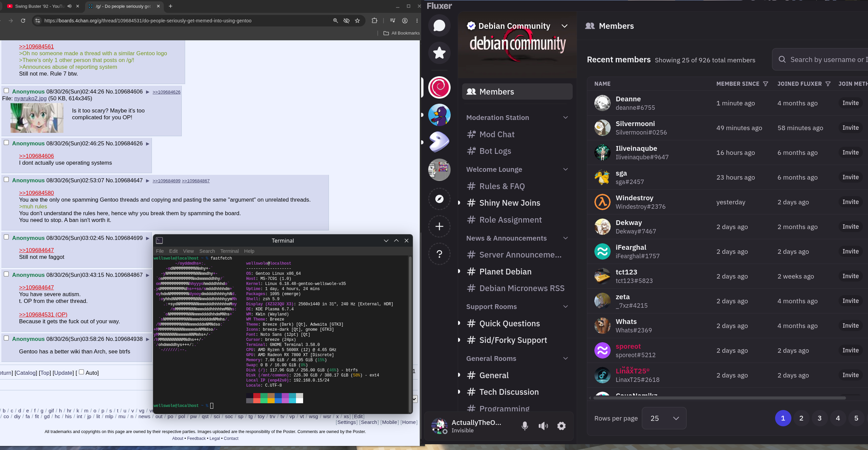Click the browser address bar URL
This screenshot has height=450, width=868.
pyautogui.click(x=148, y=21)
